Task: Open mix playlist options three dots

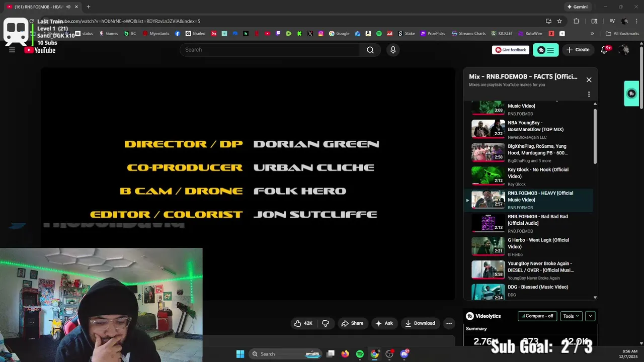Action: 589,94
